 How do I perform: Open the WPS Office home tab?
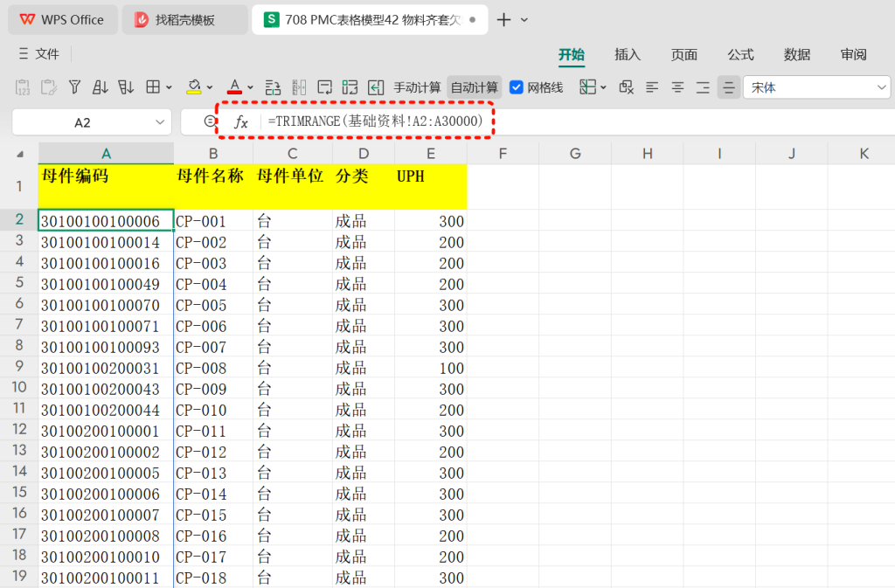pyautogui.click(x=63, y=20)
